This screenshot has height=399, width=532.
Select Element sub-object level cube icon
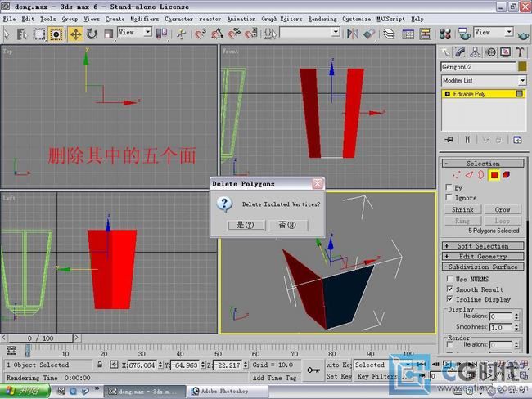tap(506, 175)
